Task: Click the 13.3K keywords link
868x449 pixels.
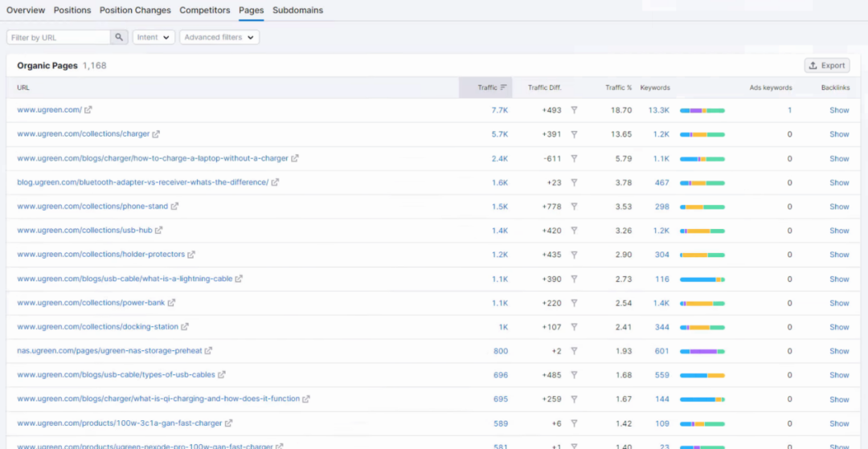Action: (659, 110)
